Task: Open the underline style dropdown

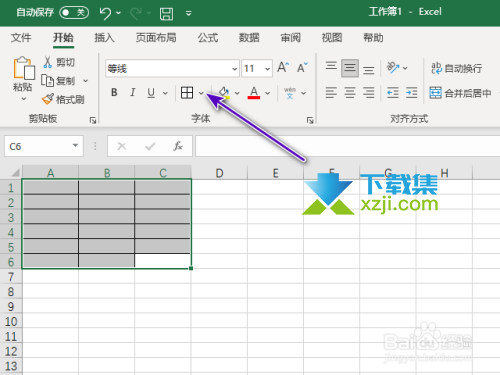Action: [x=165, y=93]
